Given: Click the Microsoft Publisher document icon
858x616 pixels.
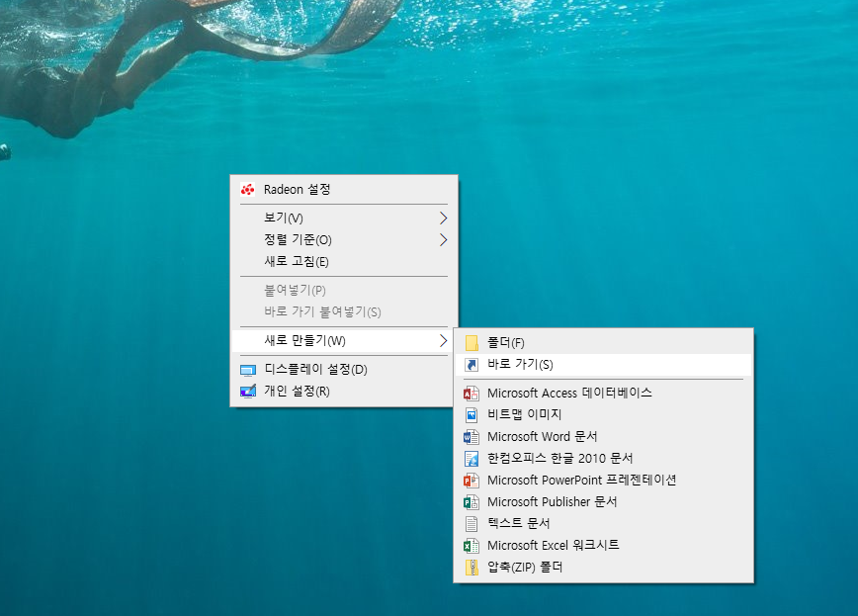Looking at the screenshot, I should pyautogui.click(x=472, y=501).
